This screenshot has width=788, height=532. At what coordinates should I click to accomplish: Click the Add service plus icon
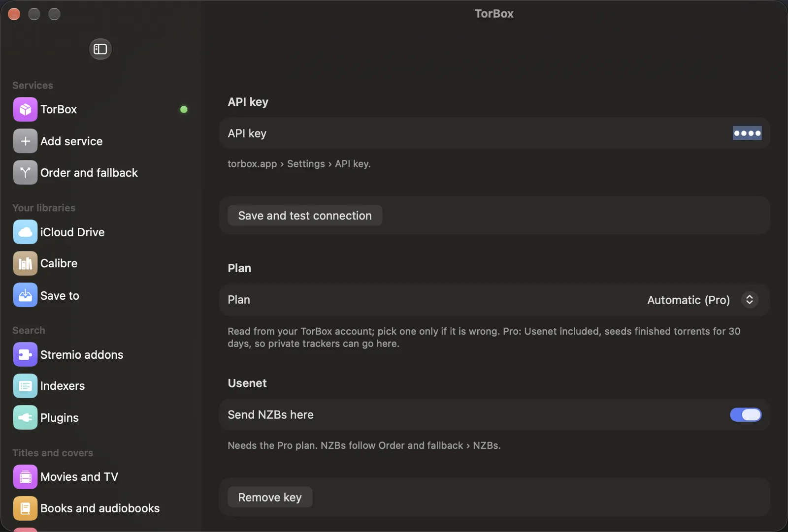point(25,141)
